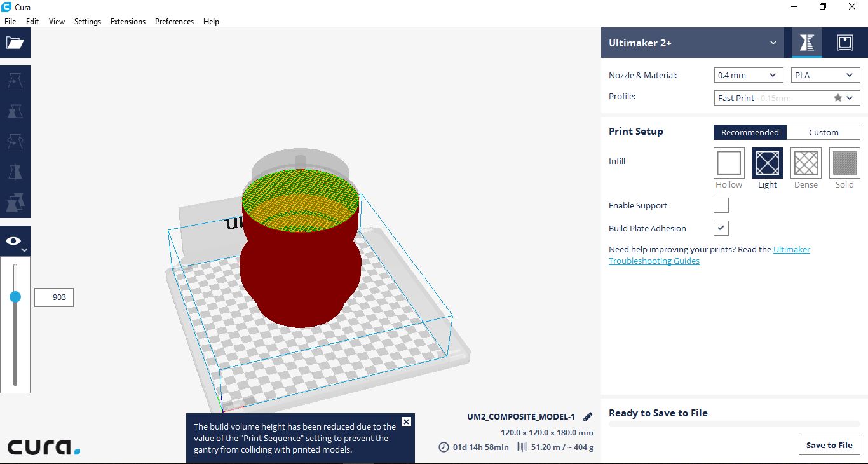Select the Rotate tool in left toolbar

coord(15,142)
